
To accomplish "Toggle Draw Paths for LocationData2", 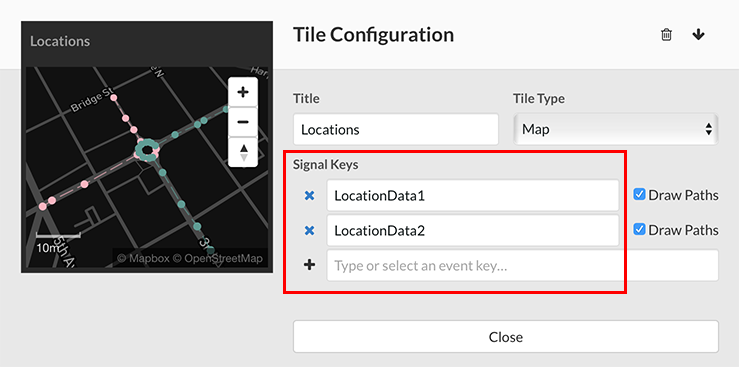I will tap(639, 229).
